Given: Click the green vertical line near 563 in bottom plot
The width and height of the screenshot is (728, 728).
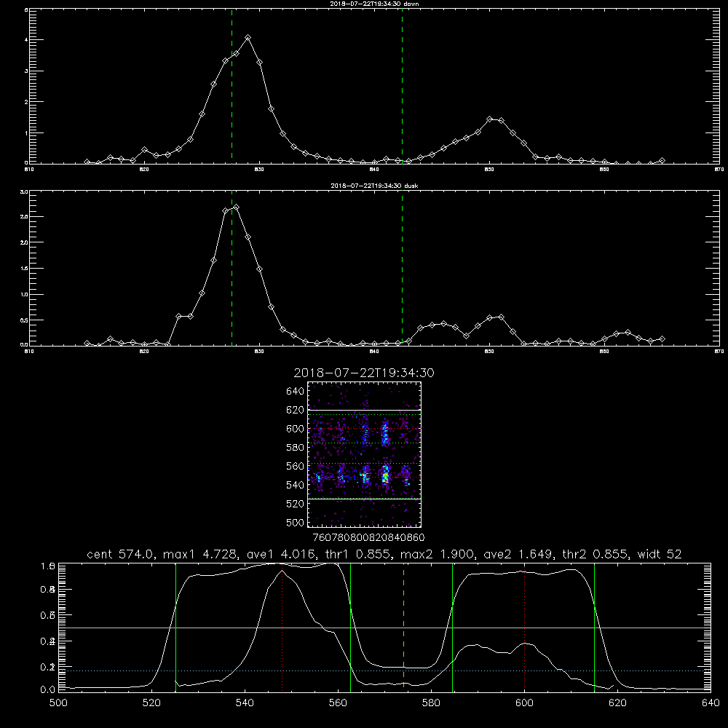Looking at the screenshot, I should click(x=351, y=627).
